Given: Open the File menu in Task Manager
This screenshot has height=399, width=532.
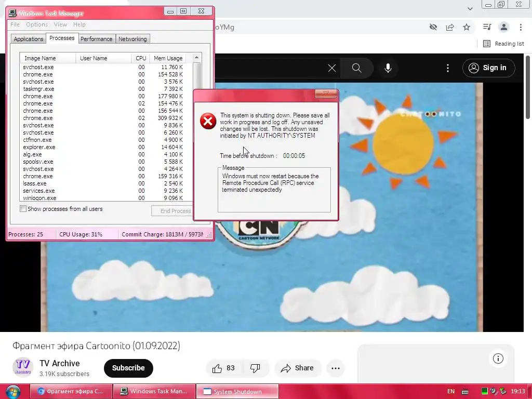Looking at the screenshot, I should [x=15, y=24].
